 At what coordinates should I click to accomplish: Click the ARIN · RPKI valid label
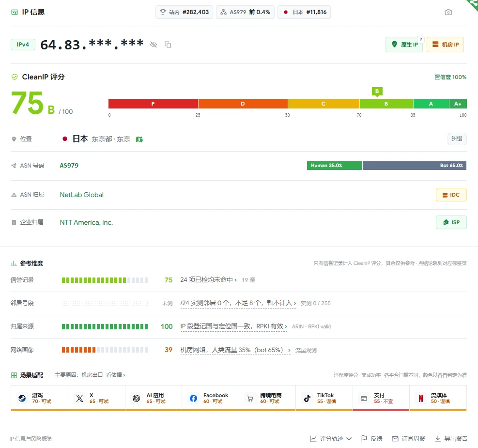coord(311,327)
